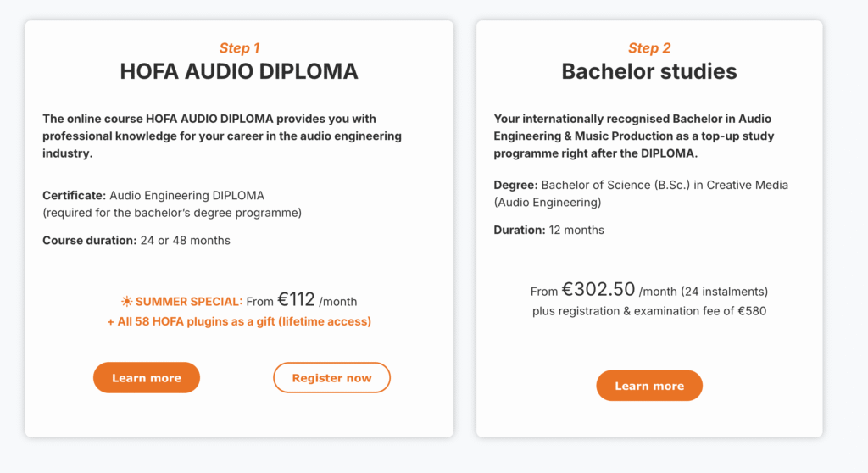
Task: Click the registration & examination fee €580 line
Action: [649, 311]
